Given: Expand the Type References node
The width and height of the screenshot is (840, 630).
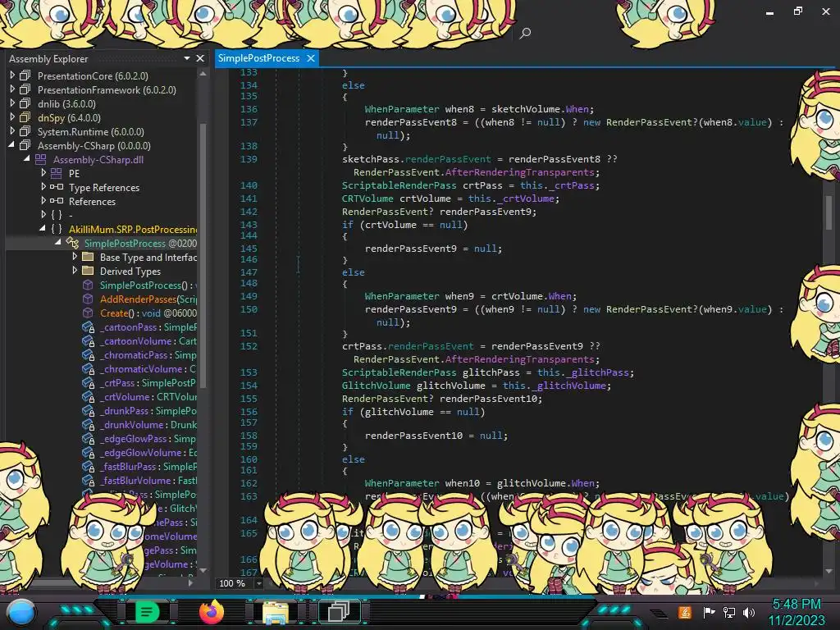Looking at the screenshot, I should pyautogui.click(x=43, y=187).
